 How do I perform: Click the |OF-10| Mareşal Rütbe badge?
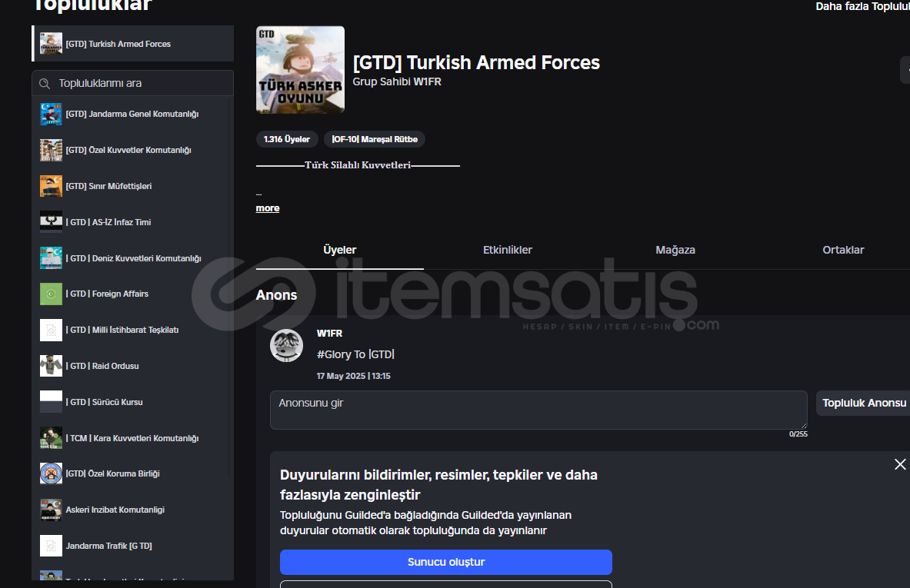375,139
